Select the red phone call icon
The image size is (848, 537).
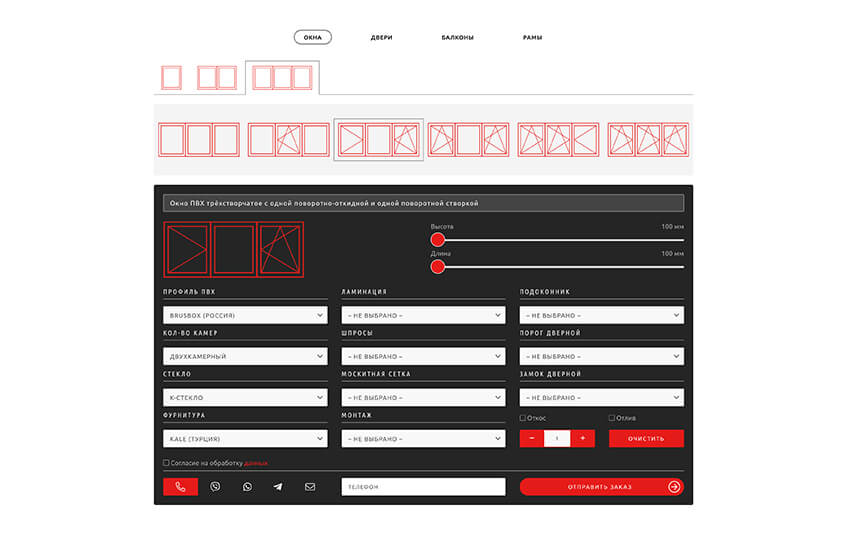[x=180, y=487]
